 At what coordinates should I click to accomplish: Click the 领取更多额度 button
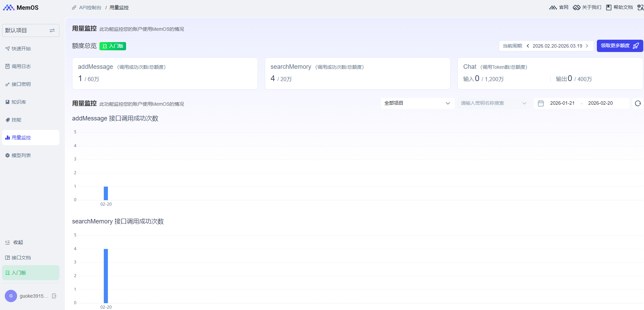coord(619,46)
